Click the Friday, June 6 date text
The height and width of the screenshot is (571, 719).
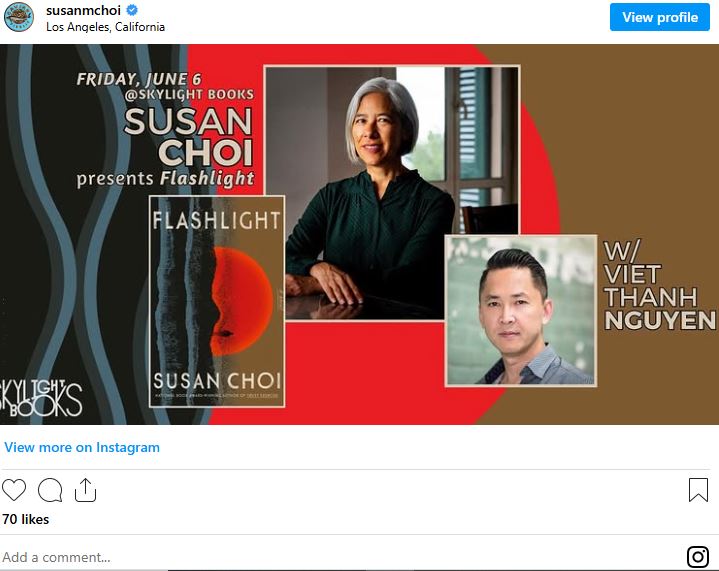(x=139, y=79)
